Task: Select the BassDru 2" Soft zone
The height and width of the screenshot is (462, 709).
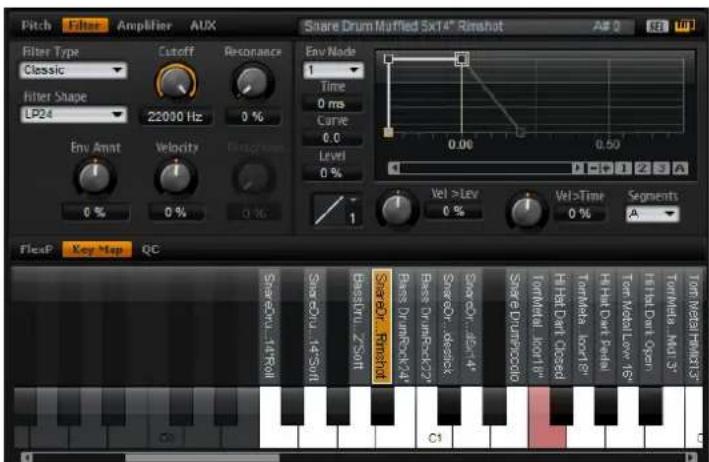Action: pos(359,327)
